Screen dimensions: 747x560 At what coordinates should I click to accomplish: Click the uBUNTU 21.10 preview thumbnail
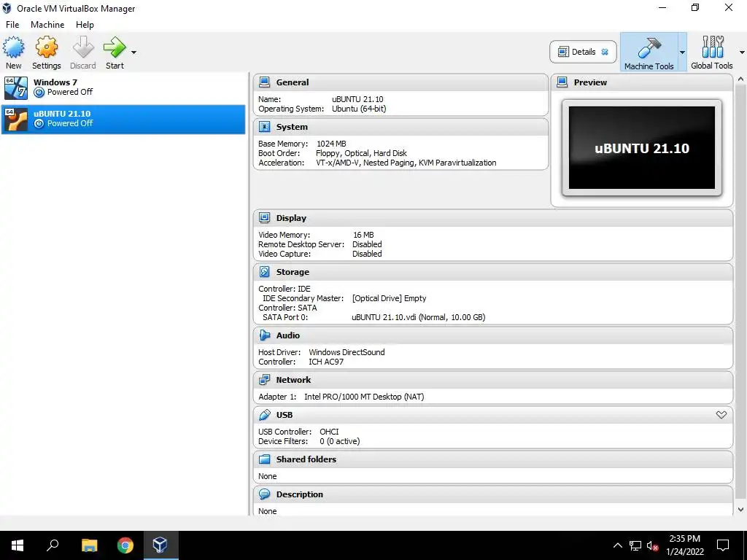click(x=642, y=147)
